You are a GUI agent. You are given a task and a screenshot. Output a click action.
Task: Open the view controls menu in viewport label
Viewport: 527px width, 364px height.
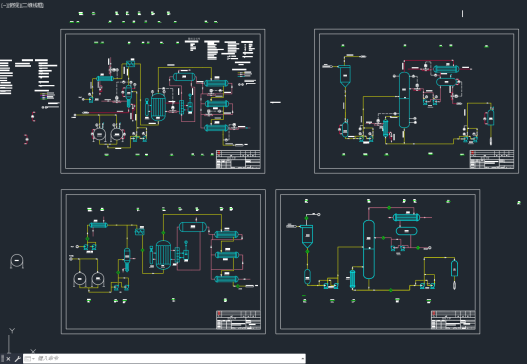click(x=14, y=5)
